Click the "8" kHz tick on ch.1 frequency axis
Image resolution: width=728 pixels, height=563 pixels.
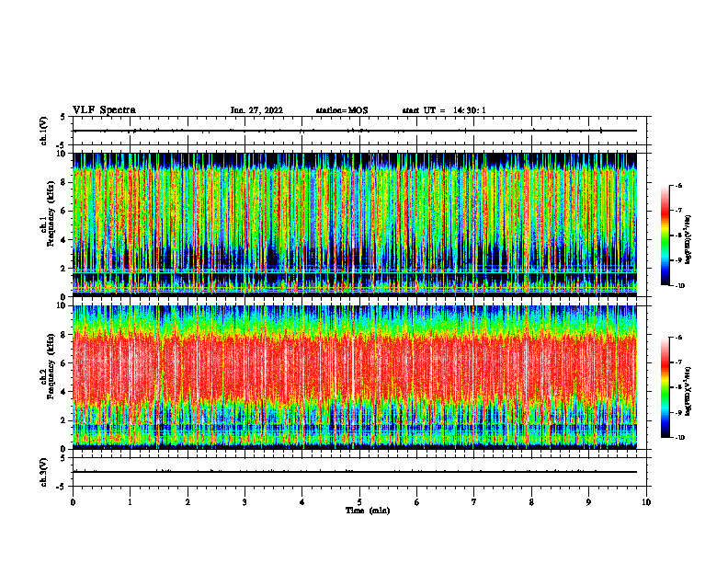tap(63, 182)
